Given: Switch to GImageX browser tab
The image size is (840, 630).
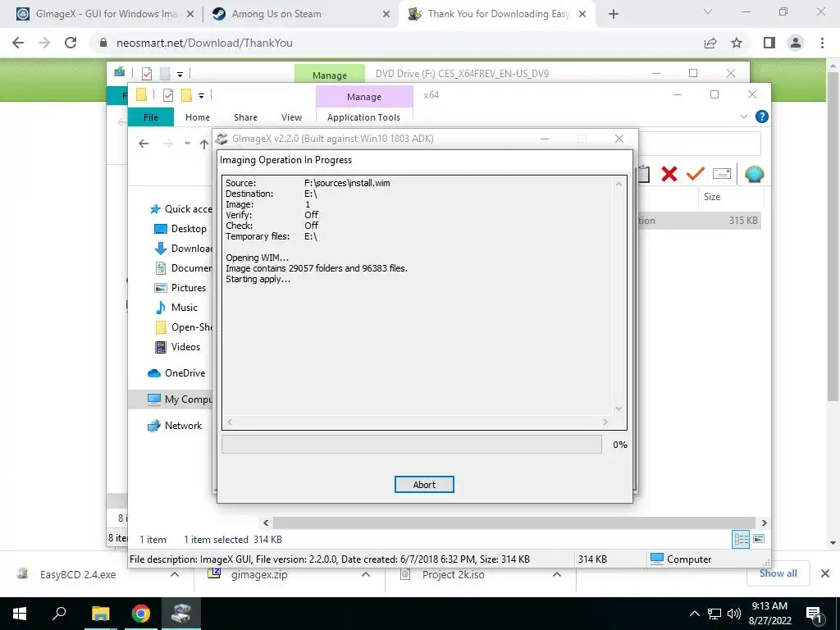Looking at the screenshot, I should (x=105, y=14).
